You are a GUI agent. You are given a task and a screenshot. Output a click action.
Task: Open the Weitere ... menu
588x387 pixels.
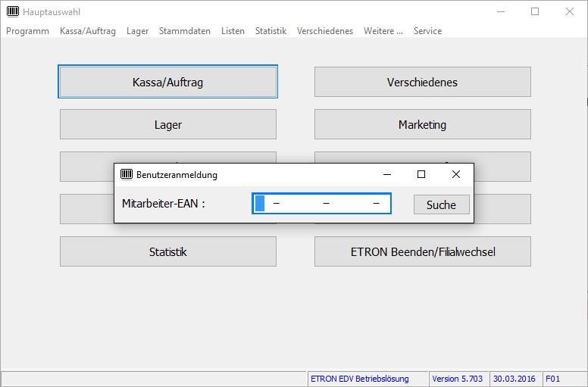(383, 31)
